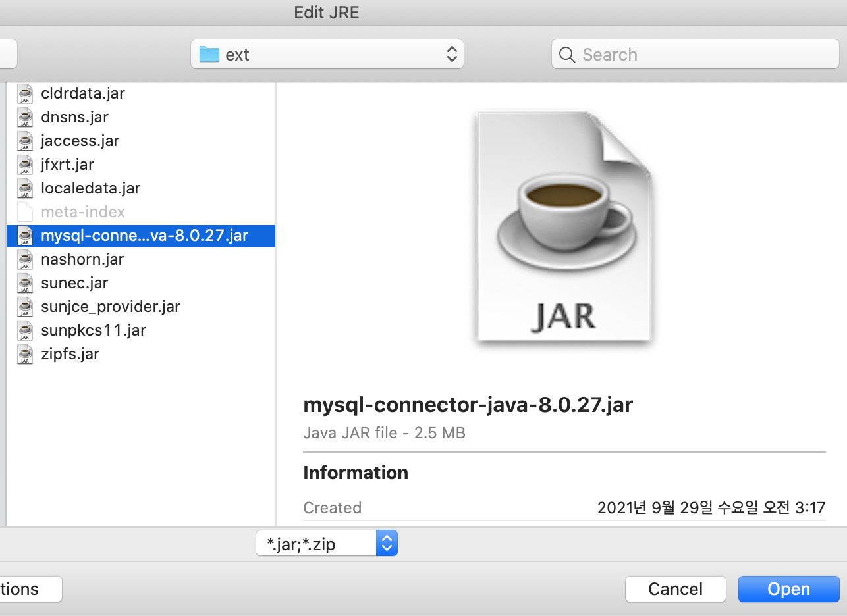This screenshot has height=616, width=847.
Task: Click the JAR icon beside sunpkcs11.jar
Action: pyautogui.click(x=24, y=330)
